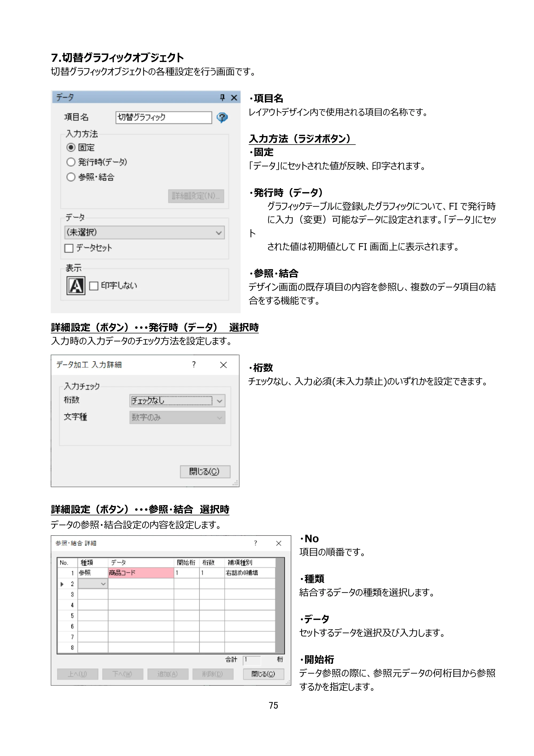This screenshot has height=756, width=534.
Task: Open the 種類 dropdown in row 2
Action: [x=93, y=584]
